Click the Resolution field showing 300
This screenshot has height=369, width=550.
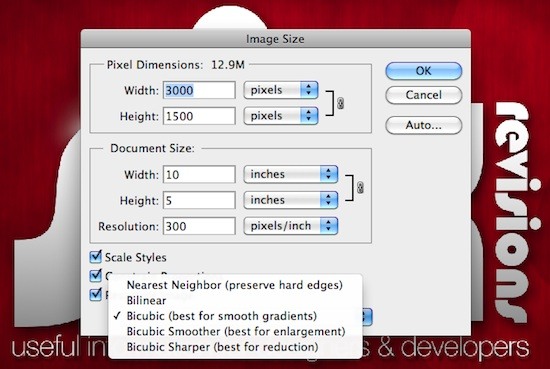pyautogui.click(x=199, y=226)
